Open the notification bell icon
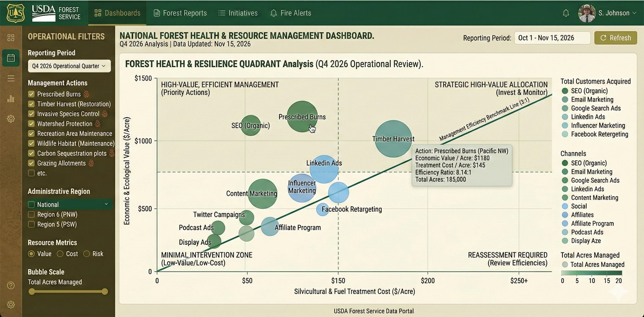This screenshot has width=644, height=317. pos(566,13)
